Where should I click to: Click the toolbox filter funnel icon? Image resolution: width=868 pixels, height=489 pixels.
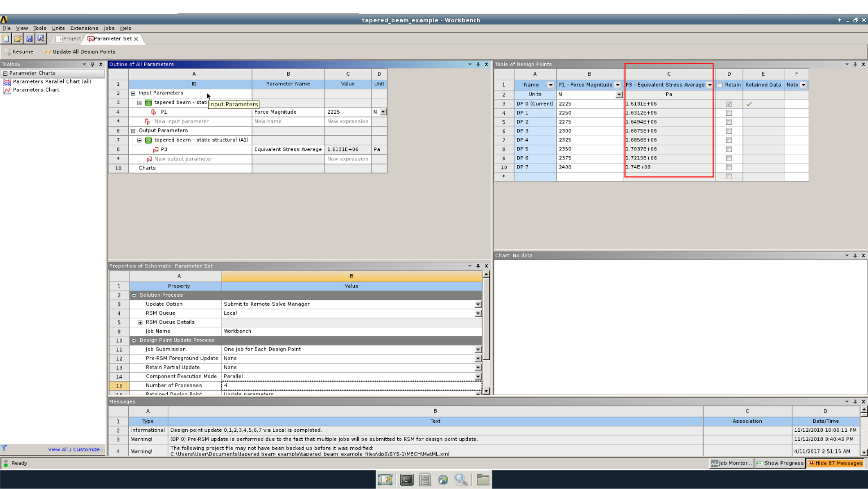(x=4, y=448)
